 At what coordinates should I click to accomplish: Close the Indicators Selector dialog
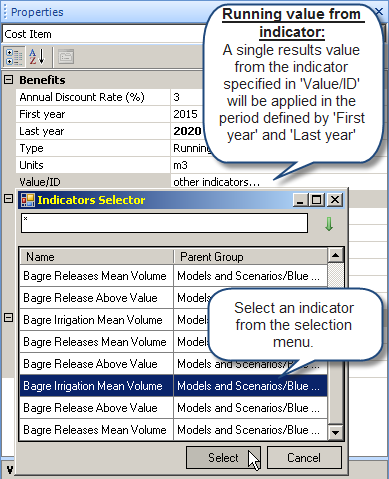click(335, 200)
